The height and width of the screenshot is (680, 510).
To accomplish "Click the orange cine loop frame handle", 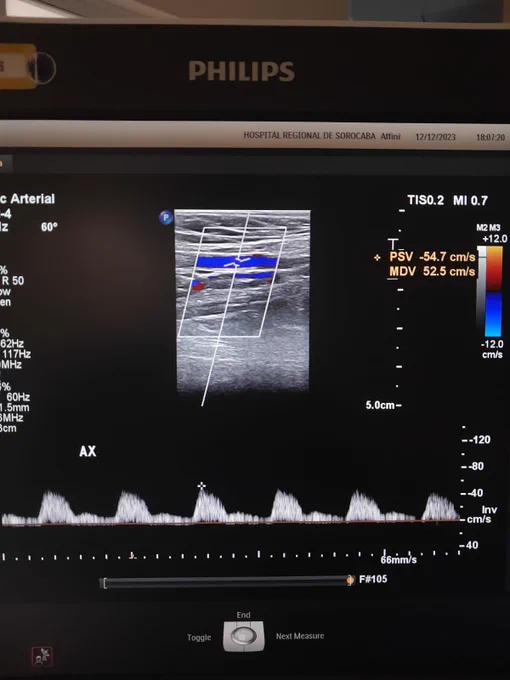I will [x=350, y=580].
